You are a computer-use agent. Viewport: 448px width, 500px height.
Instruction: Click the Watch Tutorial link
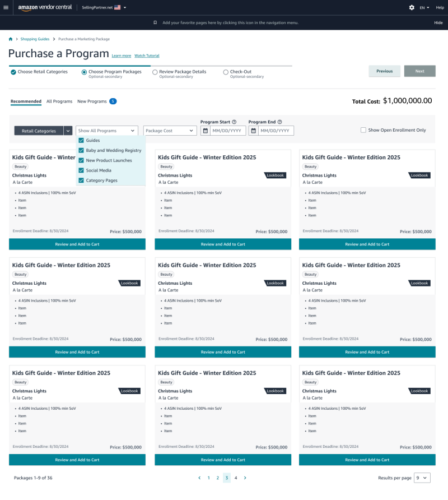pos(147,56)
